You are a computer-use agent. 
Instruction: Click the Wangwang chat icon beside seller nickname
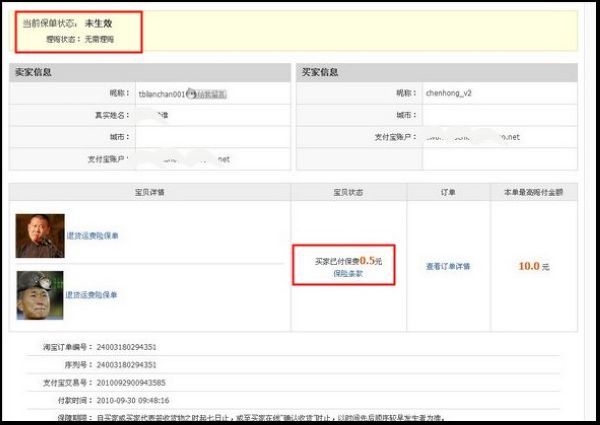207,93
